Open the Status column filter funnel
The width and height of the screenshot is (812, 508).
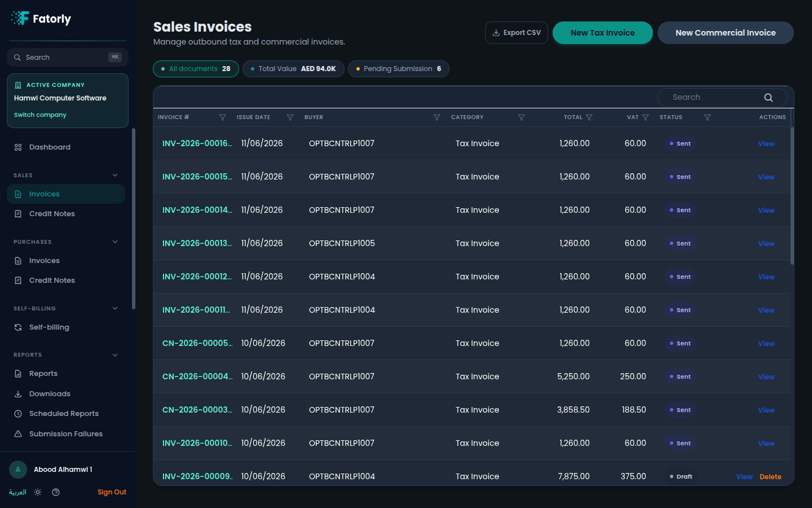tap(708, 117)
